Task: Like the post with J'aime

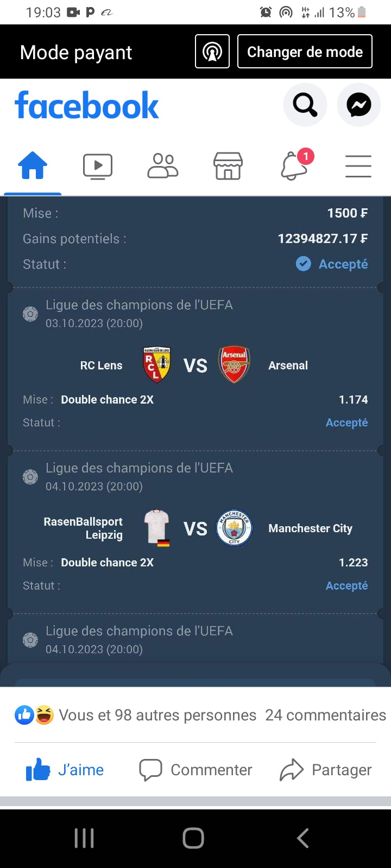Action: (65, 770)
